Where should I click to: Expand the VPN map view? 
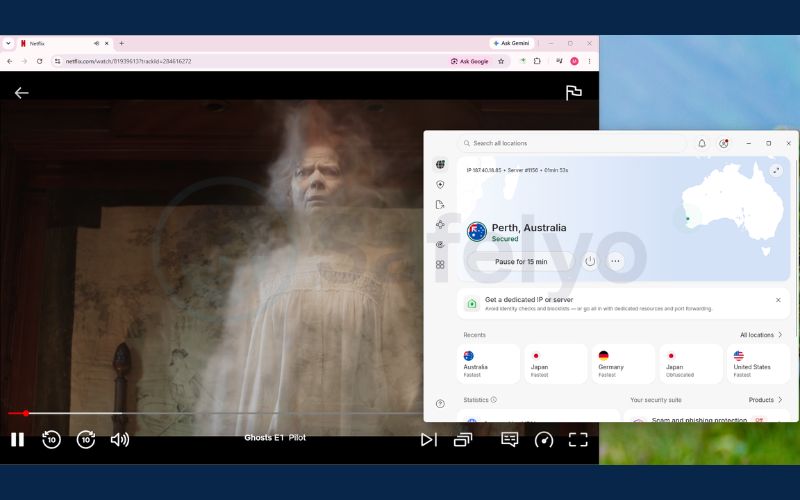coord(776,170)
